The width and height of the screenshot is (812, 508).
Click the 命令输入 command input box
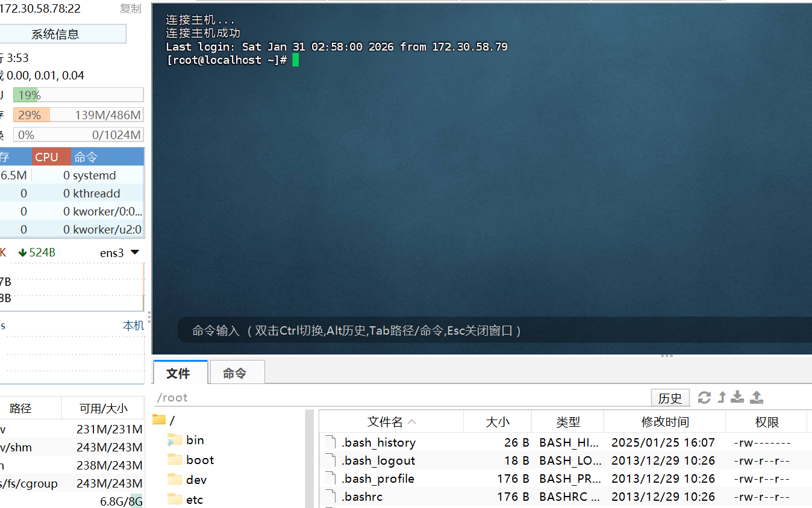(x=494, y=330)
